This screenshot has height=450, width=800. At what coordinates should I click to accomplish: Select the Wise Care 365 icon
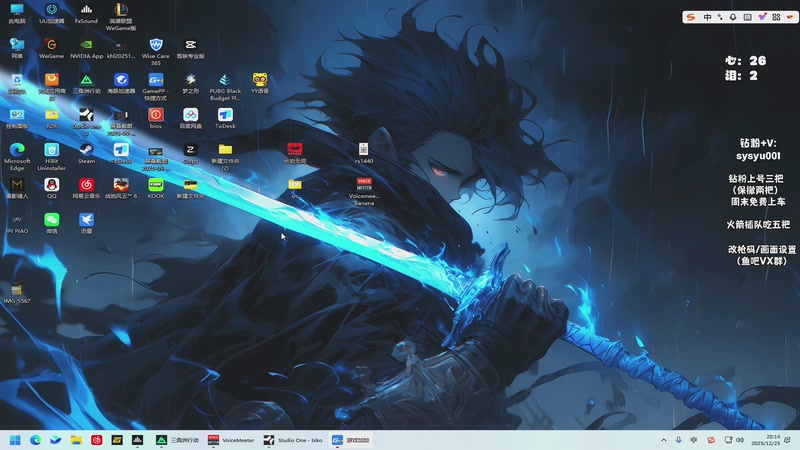coord(156,52)
